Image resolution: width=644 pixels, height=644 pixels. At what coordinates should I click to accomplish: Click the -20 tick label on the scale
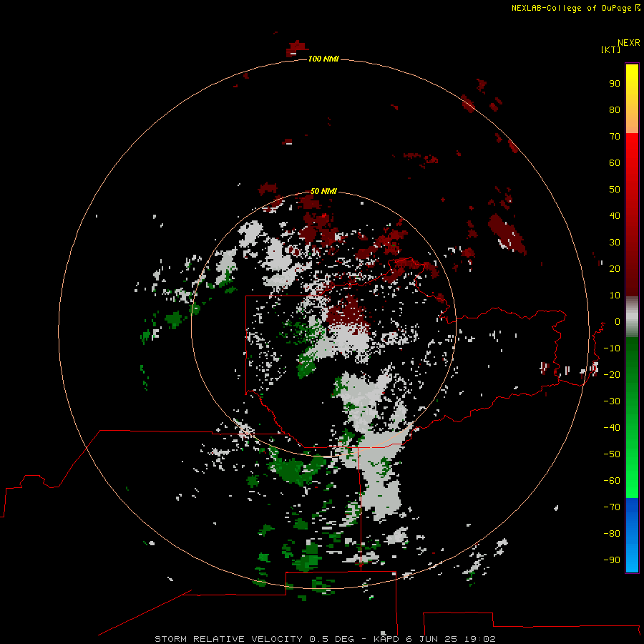[612, 374]
